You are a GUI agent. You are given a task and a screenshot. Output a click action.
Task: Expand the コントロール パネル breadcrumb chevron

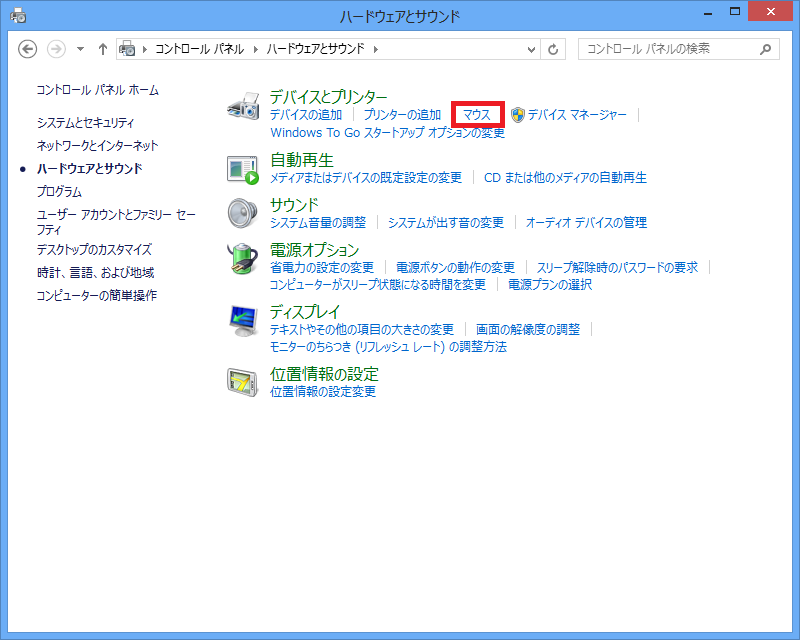[x=257, y=49]
